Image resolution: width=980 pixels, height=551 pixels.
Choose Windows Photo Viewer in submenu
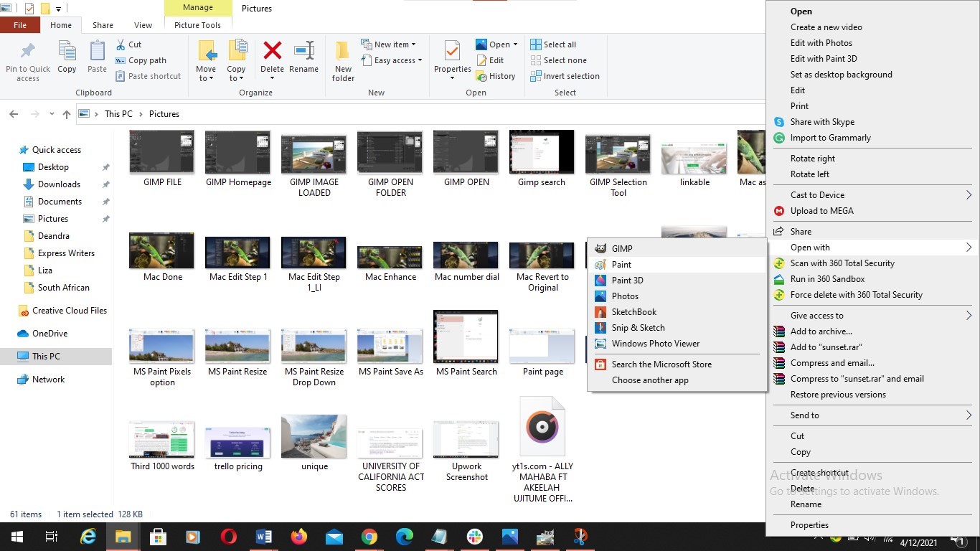pos(677,344)
